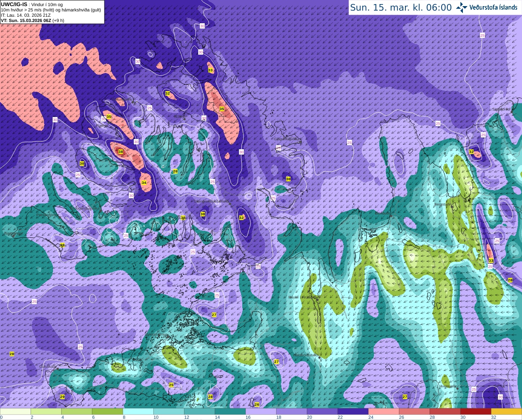Viewport: 522px width, 420px height.
Task: Click the legend scale number 32
Action: pyautogui.click(x=493, y=417)
